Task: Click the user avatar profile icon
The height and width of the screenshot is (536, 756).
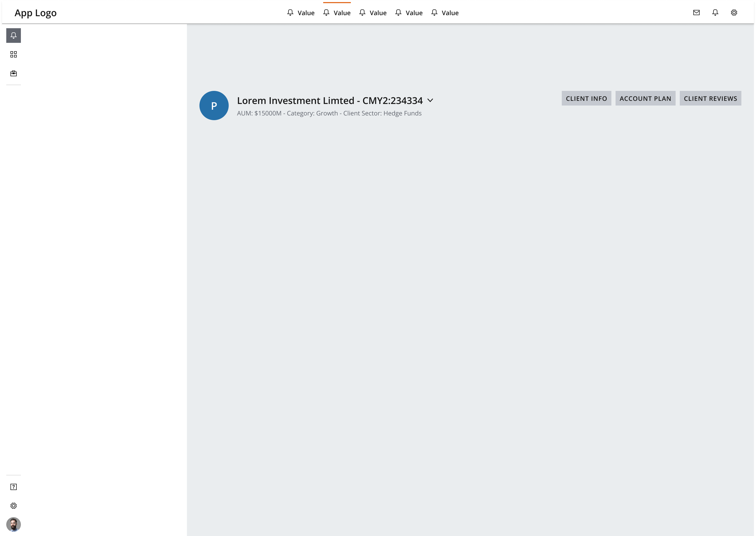Action: [x=13, y=525]
